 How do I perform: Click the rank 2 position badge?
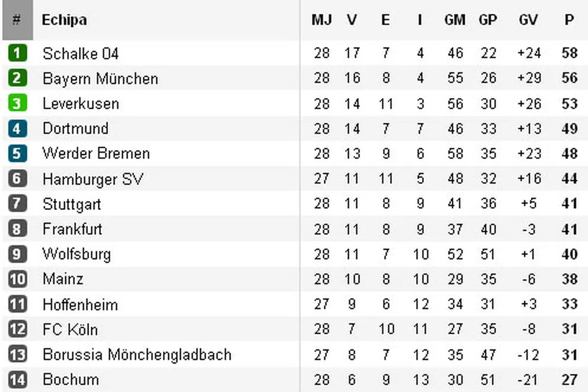(17, 78)
